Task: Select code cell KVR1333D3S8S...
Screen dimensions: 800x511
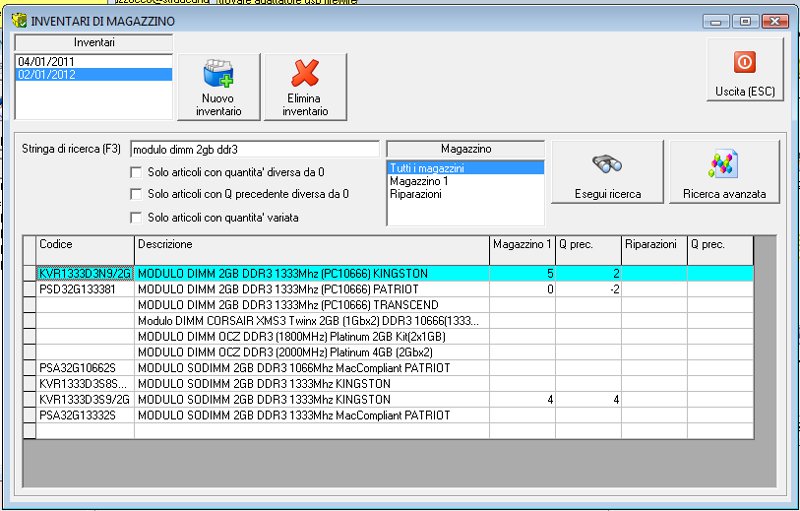Action: (x=85, y=384)
